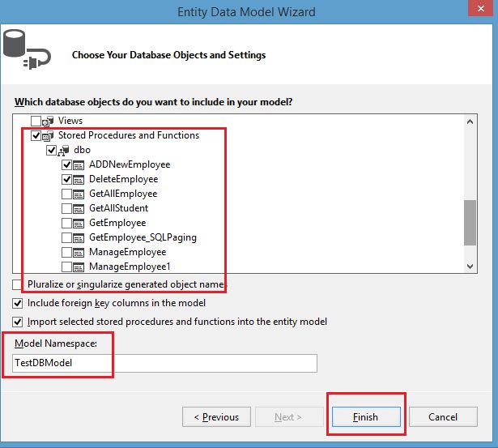Check the GetAllStudent checkbox
Screen dimensions: 498x448
point(66,208)
